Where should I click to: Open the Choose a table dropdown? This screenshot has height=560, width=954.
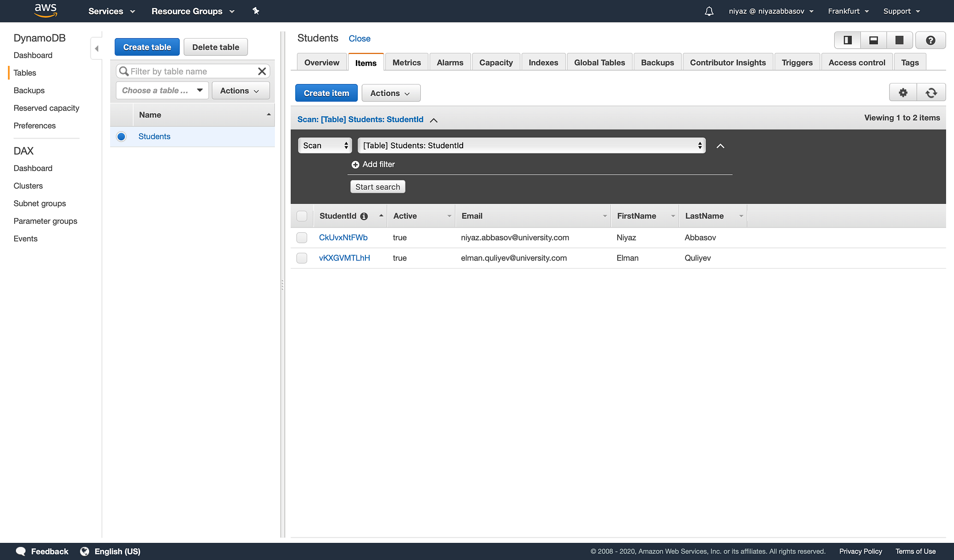coord(162,90)
